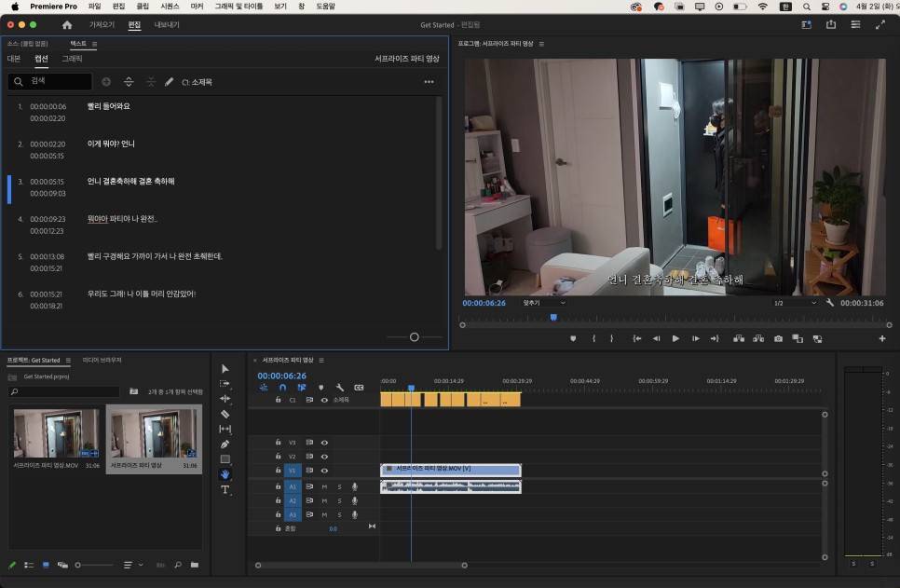The width and height of the screenshot is (900, 588).
Task: Switch to the 대본 tab in the Text panel
Action: (14, 59)
